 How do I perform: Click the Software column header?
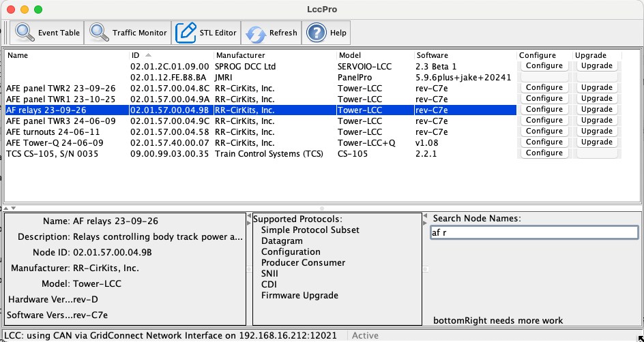tap(465, 55)
